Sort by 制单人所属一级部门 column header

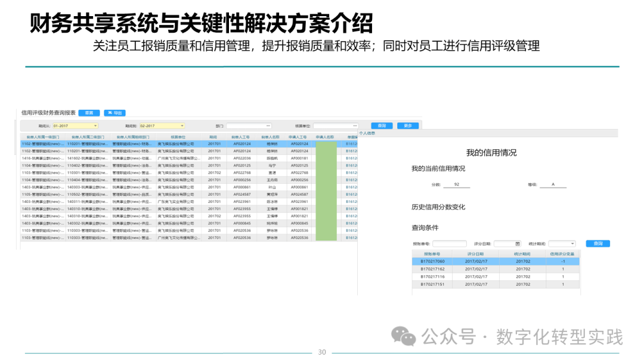pos(43,137)
